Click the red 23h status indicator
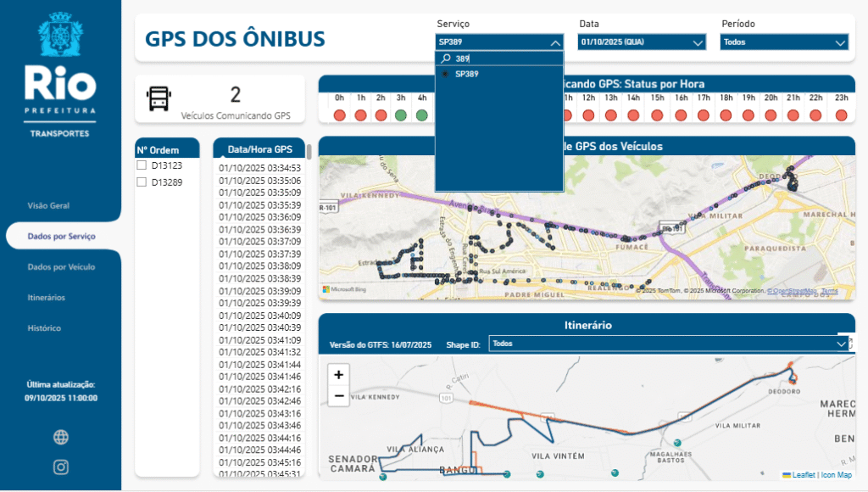The height and width of the screenshot is (492, 868). 842,115
